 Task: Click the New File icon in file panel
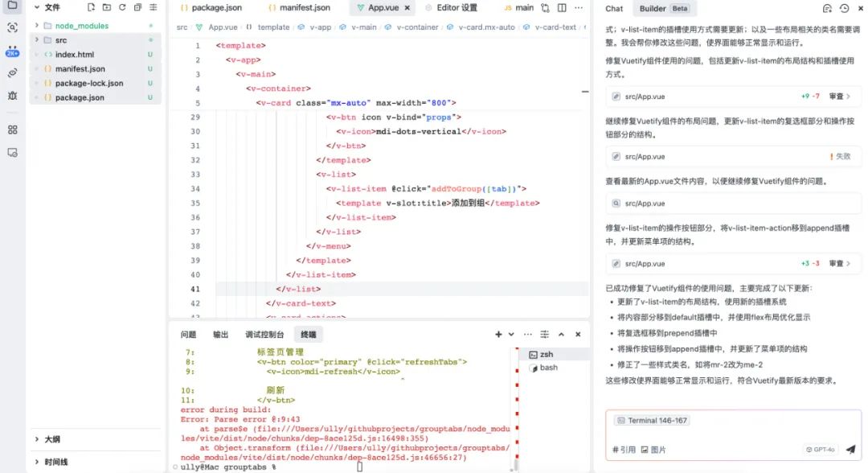(91, 7)
